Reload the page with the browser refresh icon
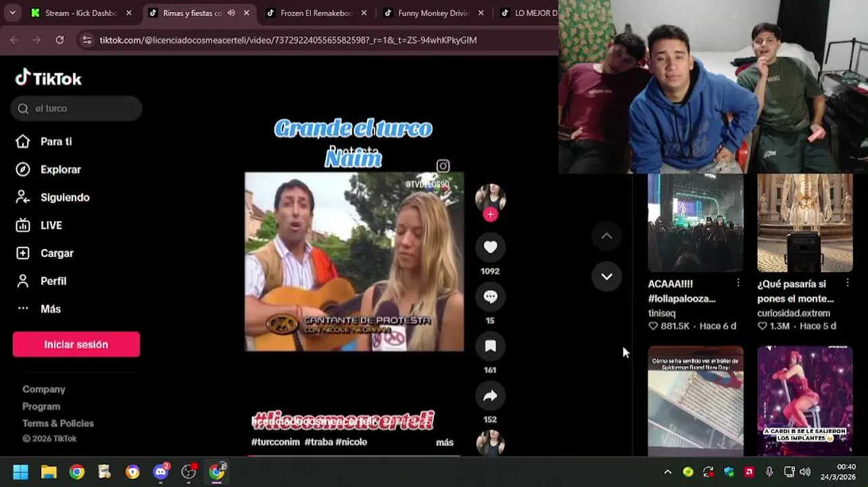Screen dimensions: 868x487 pyautogui.click(x=59, y=40)
